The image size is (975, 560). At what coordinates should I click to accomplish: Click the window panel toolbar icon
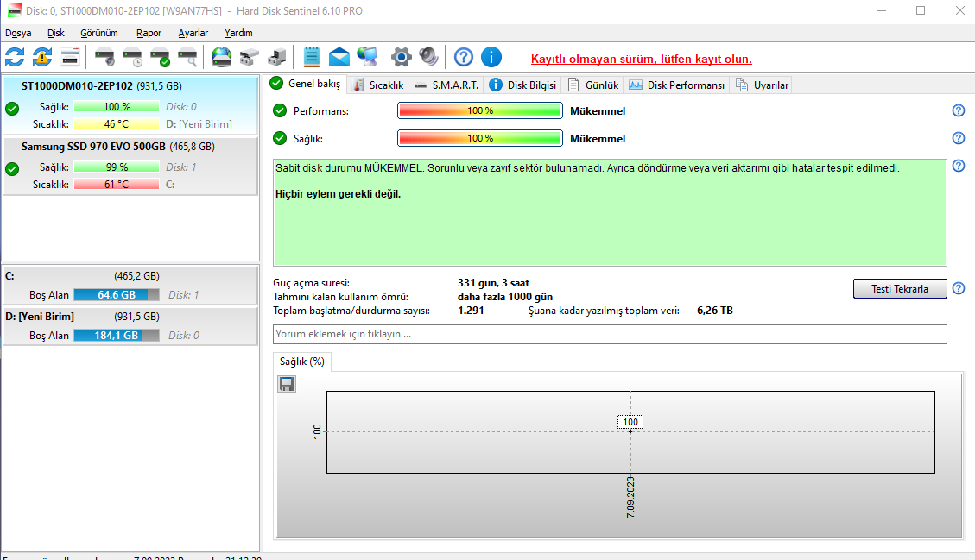click(x=70, y=57)
